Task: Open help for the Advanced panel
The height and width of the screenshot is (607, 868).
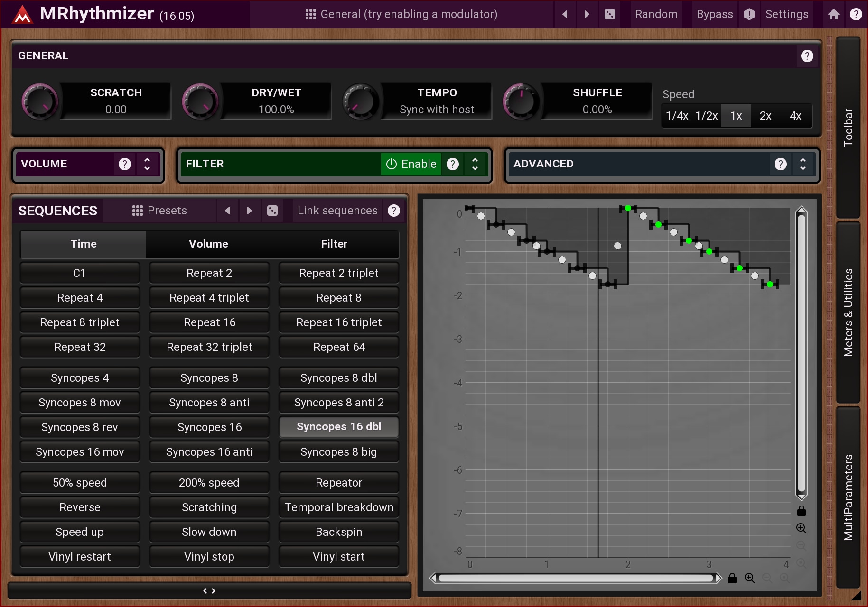Action: click(x=781, y=164)
